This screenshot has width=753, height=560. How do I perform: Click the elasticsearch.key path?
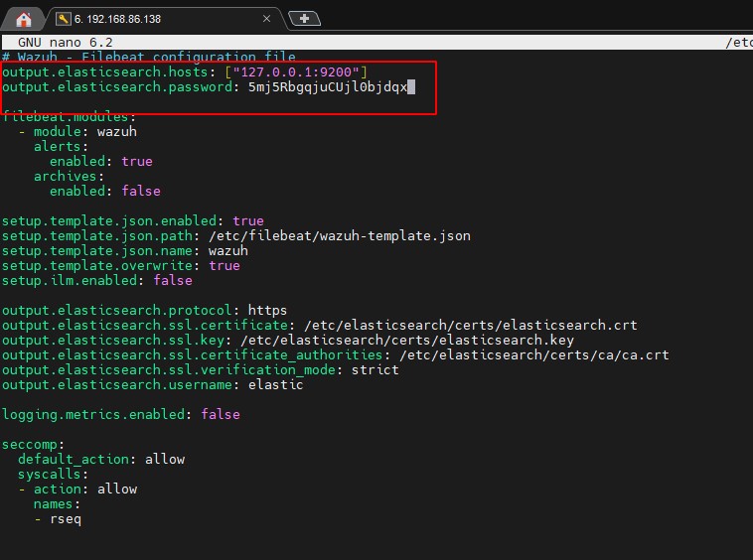(406, 340)
